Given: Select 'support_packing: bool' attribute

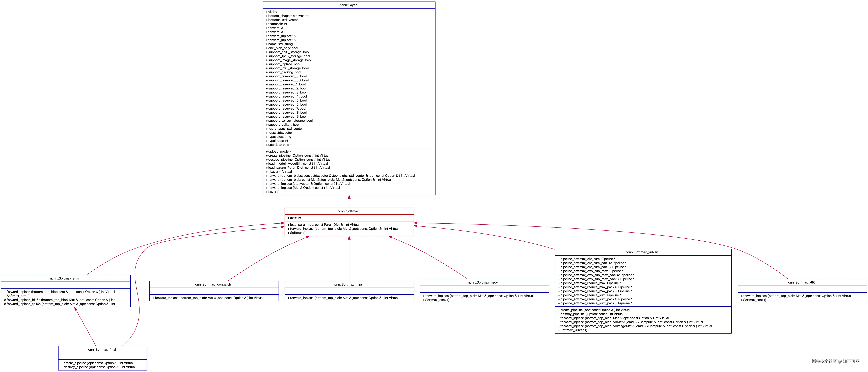Looking at the screenshot, I should coord(283,72).
